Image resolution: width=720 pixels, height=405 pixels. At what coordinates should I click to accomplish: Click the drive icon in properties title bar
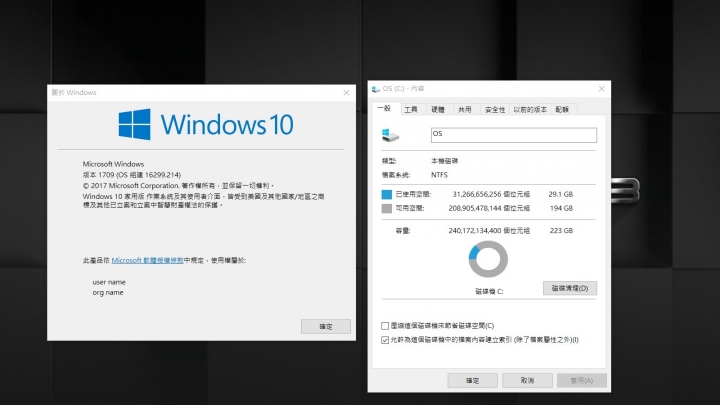click(x=376, y=89)
